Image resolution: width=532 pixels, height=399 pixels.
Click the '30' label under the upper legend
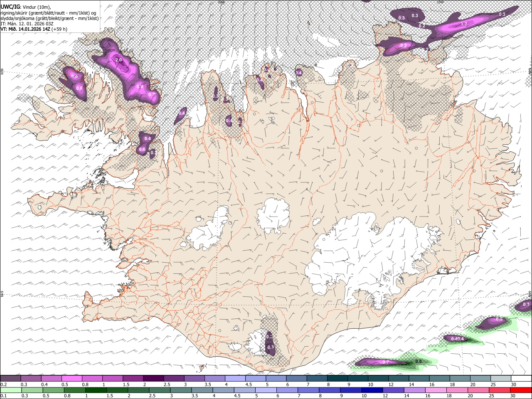(513, 384)
